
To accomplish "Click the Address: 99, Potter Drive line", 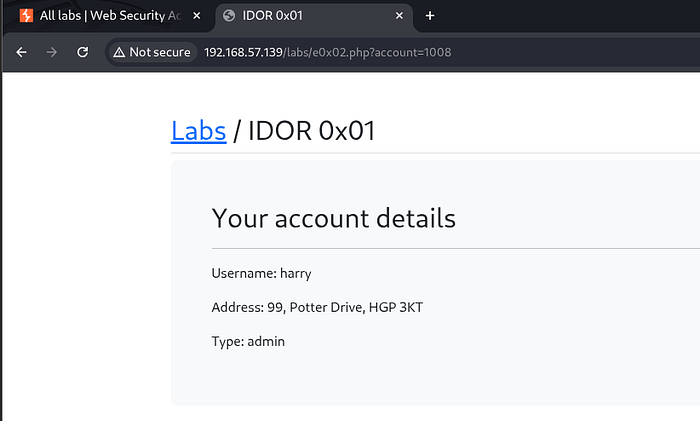I will (317, 307).
